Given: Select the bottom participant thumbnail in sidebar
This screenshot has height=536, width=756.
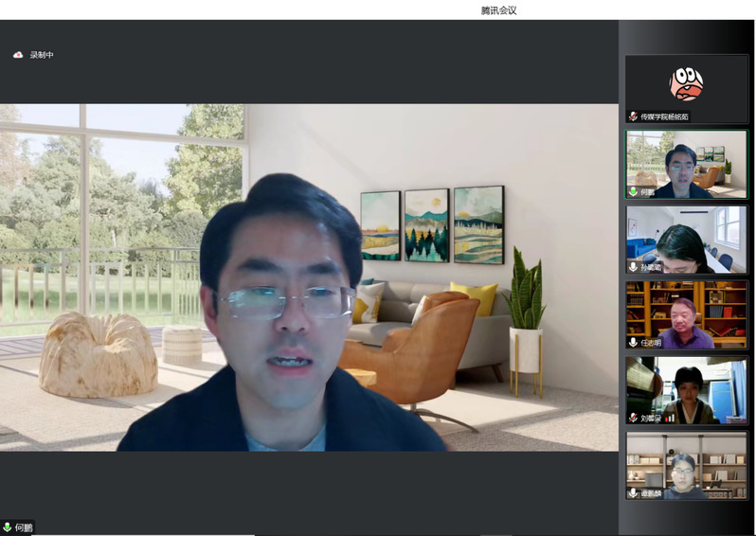Looking at the screenshot, I should point(686,464).
